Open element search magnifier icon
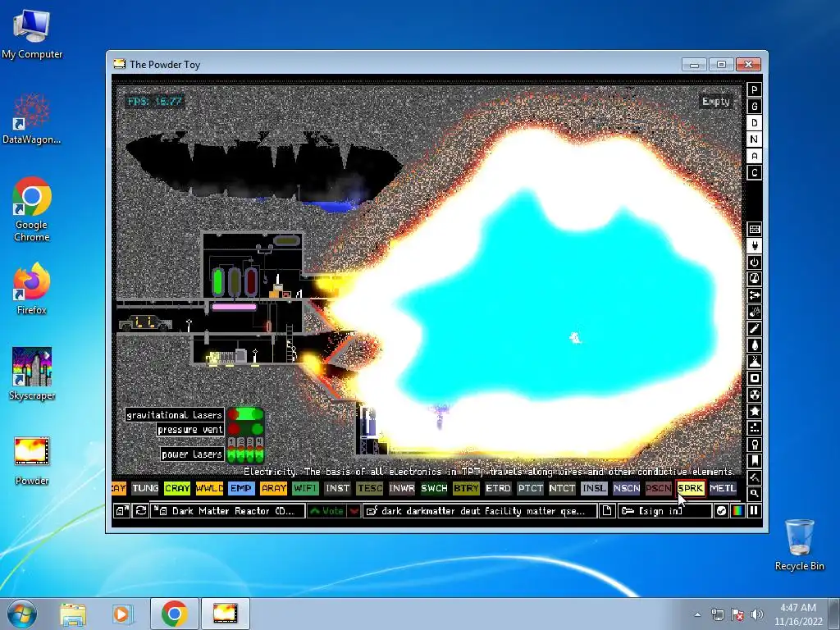 point(755,493)
